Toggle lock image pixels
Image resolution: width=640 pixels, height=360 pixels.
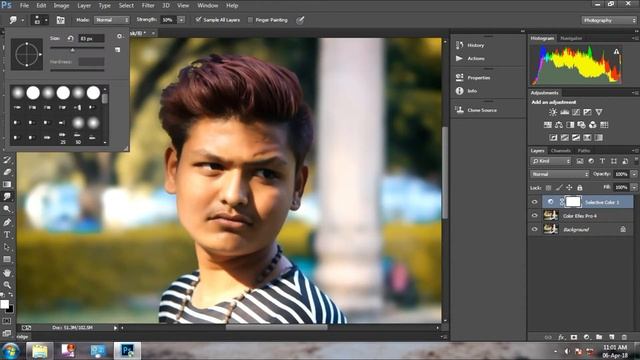pos(559,188)
